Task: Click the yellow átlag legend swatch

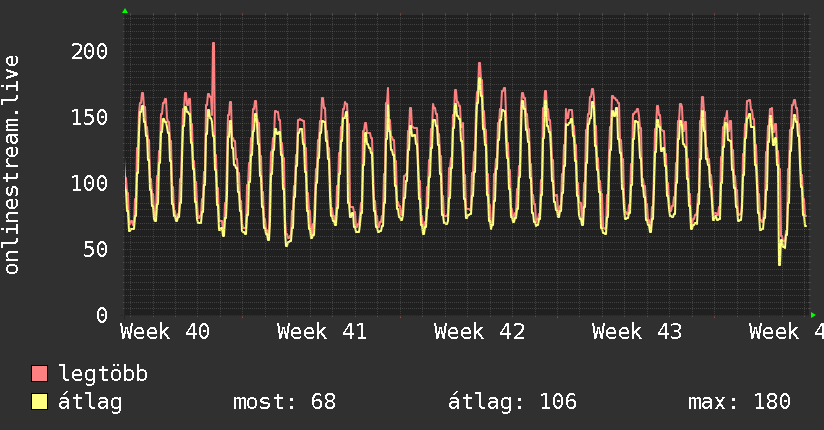Action: pyautogui.click(x=39, y=402)
